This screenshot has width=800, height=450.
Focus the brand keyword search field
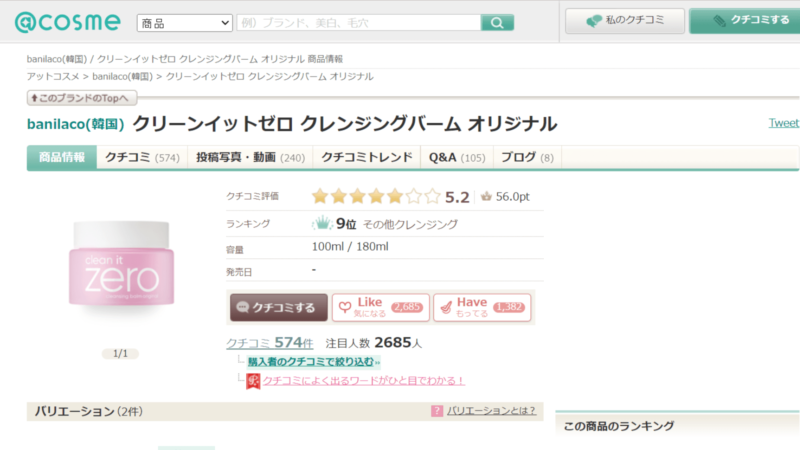359,23
